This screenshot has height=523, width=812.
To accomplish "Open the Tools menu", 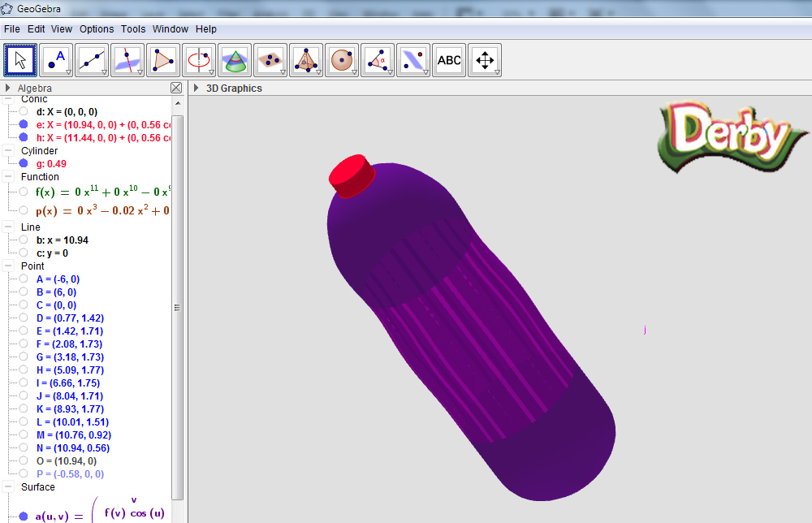I will click(x=133, y=29).
